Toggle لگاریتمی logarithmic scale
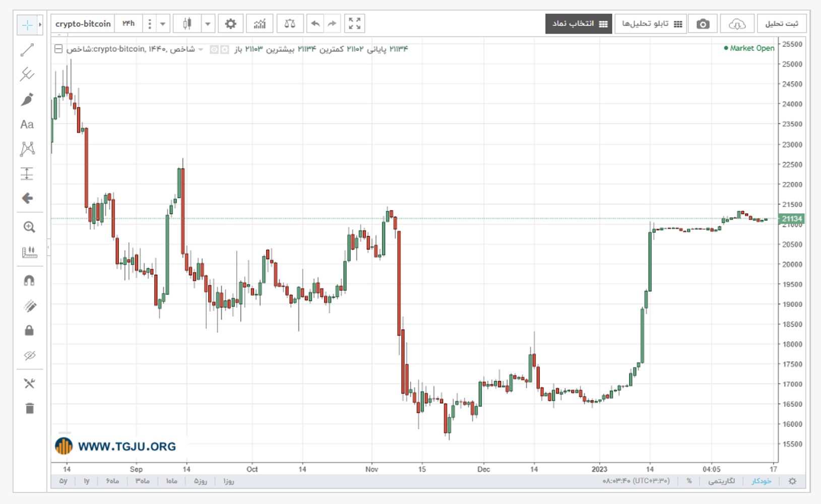Image resolution: width=821 pixels, height=504 pixels. (x=722, y=481)
